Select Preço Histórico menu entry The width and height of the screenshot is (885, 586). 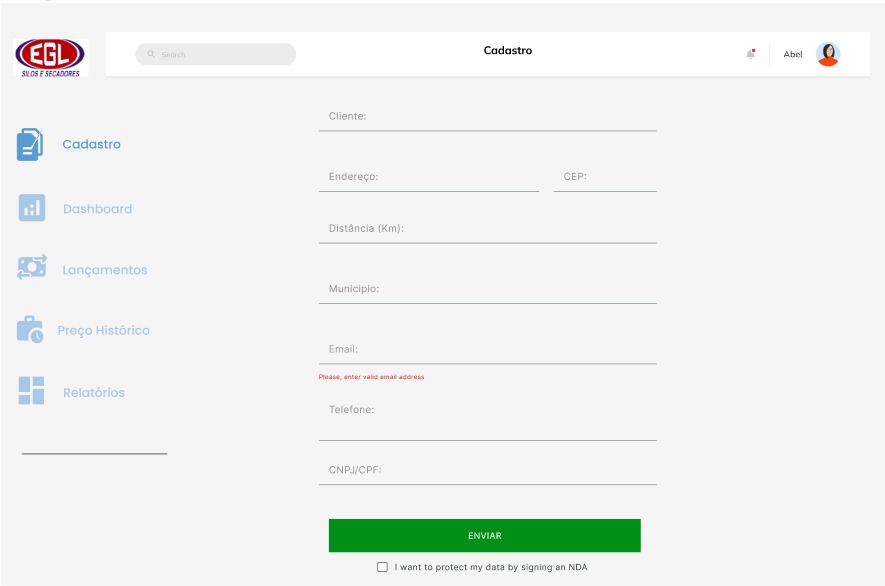tap(103, 331)
